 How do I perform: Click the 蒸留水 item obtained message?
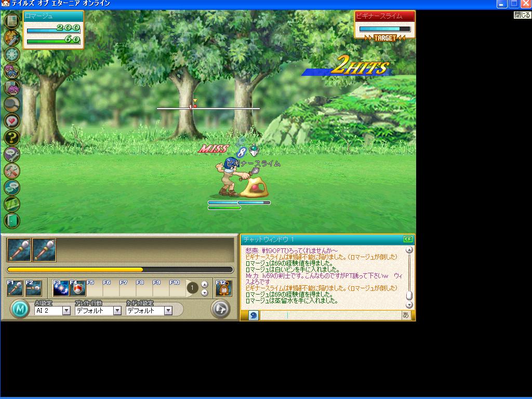pyautogui.click(x=291, y=301)
